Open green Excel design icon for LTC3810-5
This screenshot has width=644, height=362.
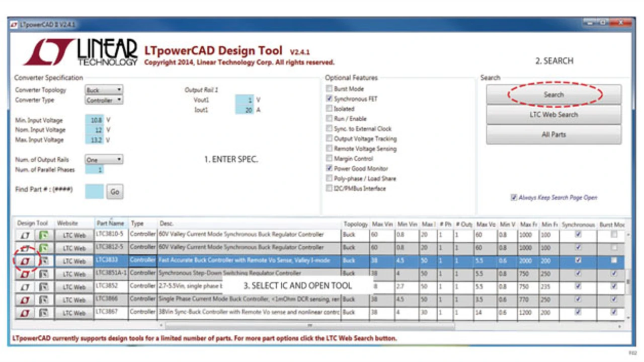pyautogui.click(x=44, y=235)
